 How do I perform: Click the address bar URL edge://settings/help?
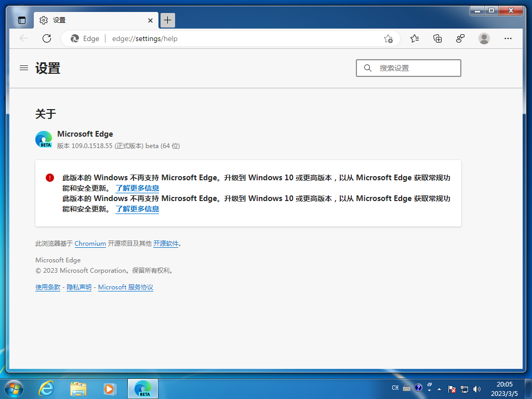pyautogui.click(x=145, y=38)
